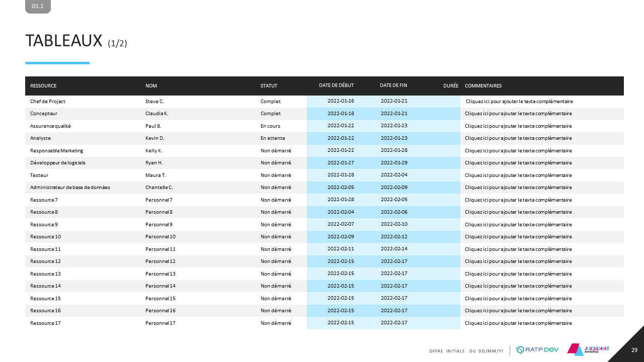
Task: Click the name Maura T.
Action: coord(155,175)
